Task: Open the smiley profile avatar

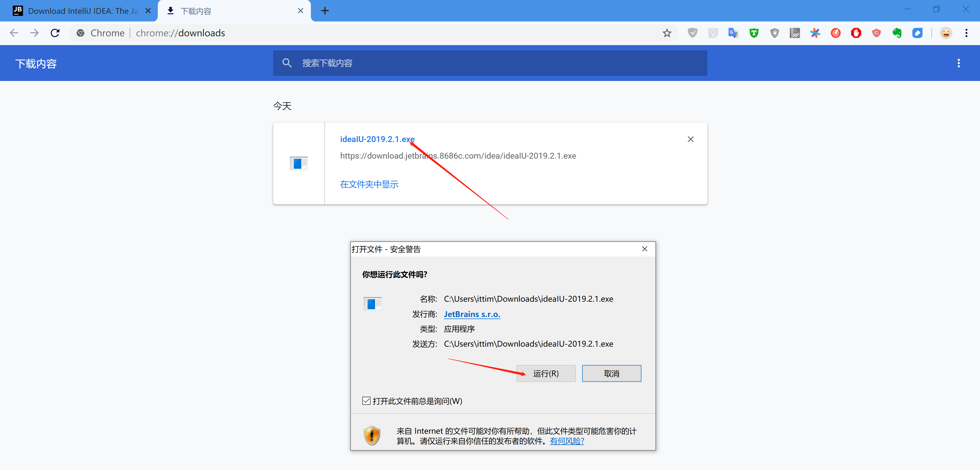Action: tap(946, 33)
